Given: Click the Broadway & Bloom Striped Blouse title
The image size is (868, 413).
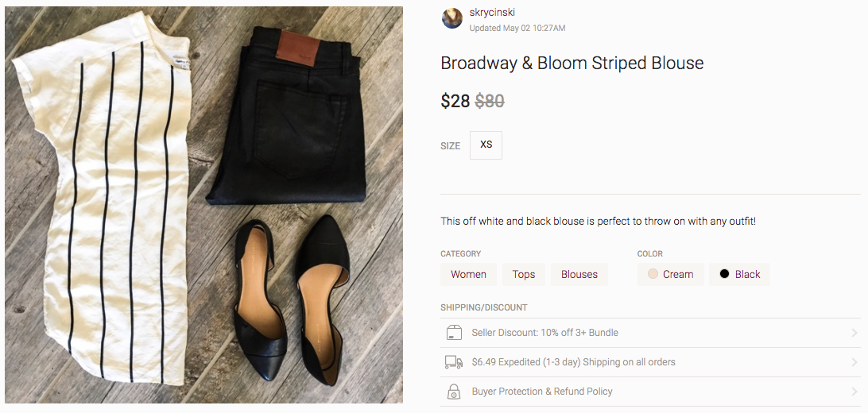Looking at the screenshot, I should point(572,64).
